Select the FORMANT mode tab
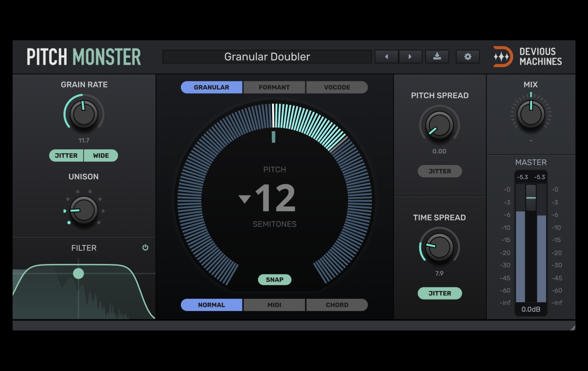 click(x=274, y=87)
